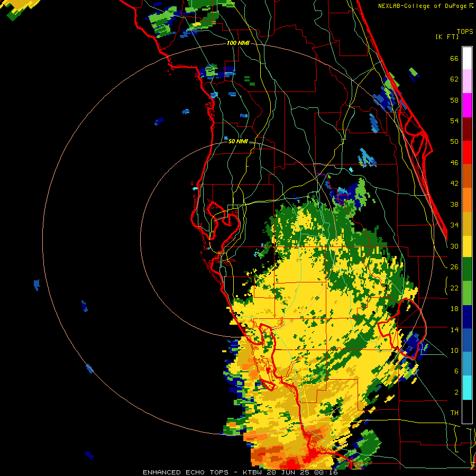Select the dark red legend swatch
This screenshot has width=476, height=476.
coord(467,129)
